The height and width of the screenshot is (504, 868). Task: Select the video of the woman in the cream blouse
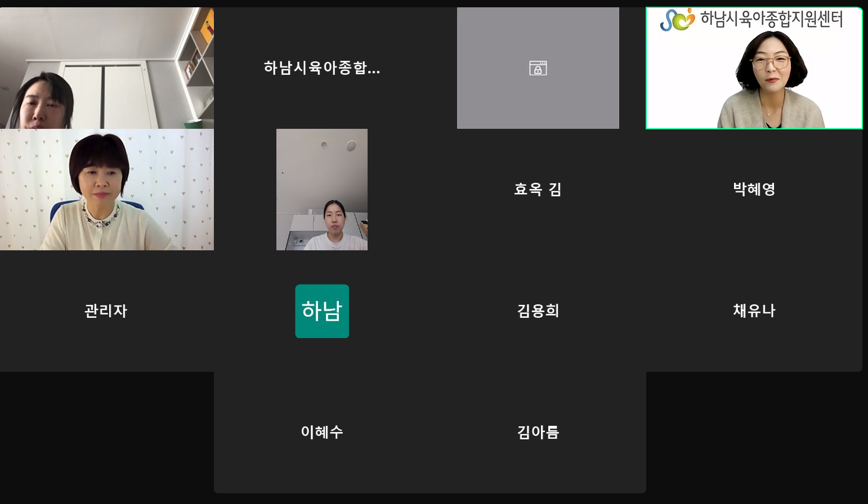107,190
